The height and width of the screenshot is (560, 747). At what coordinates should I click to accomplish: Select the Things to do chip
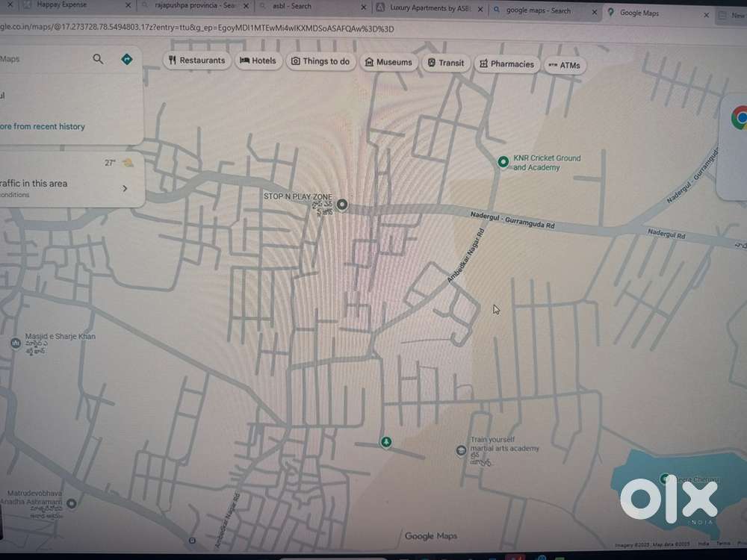point(320,61)
